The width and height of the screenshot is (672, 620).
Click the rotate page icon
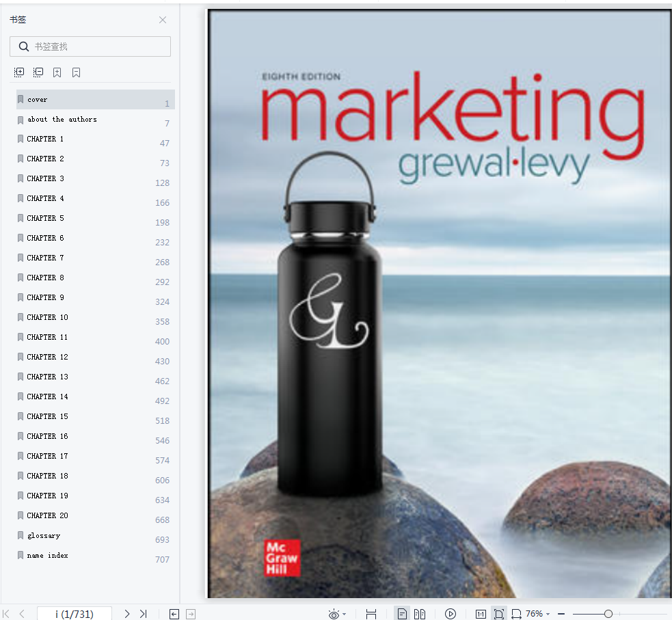[516, 614]
